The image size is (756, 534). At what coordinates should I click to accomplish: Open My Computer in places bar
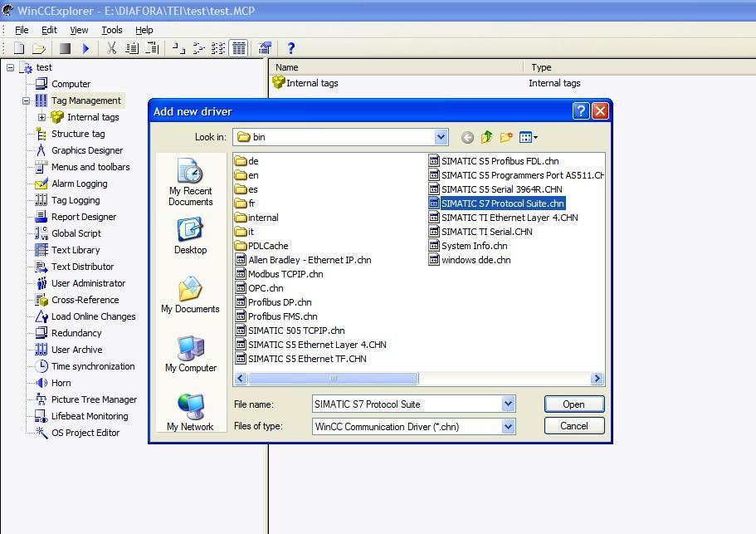click(190, 354)
